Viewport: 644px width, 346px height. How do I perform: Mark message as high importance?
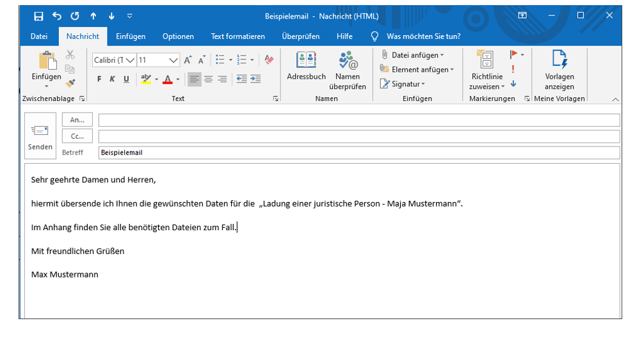513,69
